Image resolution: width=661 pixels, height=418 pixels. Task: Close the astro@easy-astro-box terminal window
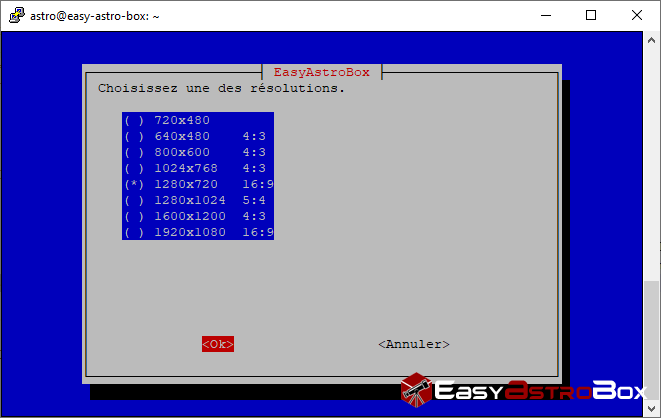[637, 15]
